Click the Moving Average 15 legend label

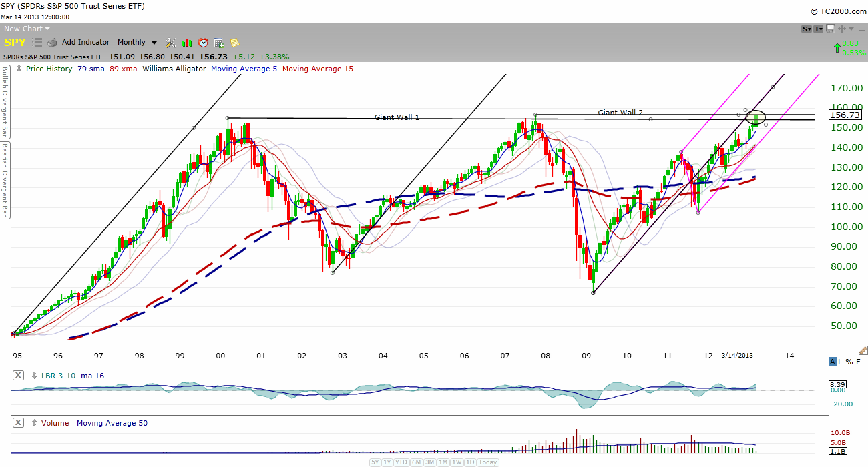[318, 69]
